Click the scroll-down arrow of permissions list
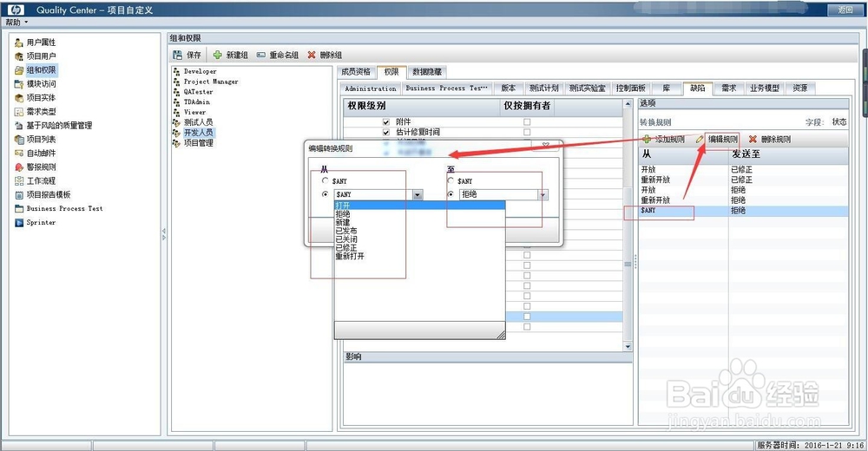Image resolution: width=868 pixels, height=451 pixels. pos(628,346)
